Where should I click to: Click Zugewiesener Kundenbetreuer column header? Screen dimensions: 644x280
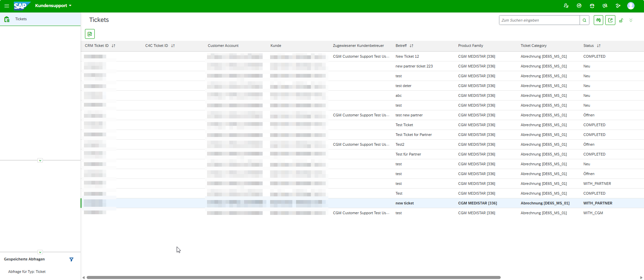click(x=358, y=46)
